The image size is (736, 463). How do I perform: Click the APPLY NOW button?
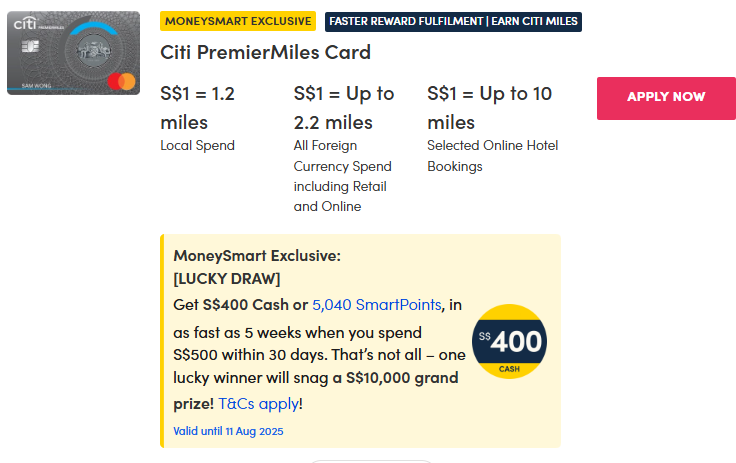coord(666,97)
